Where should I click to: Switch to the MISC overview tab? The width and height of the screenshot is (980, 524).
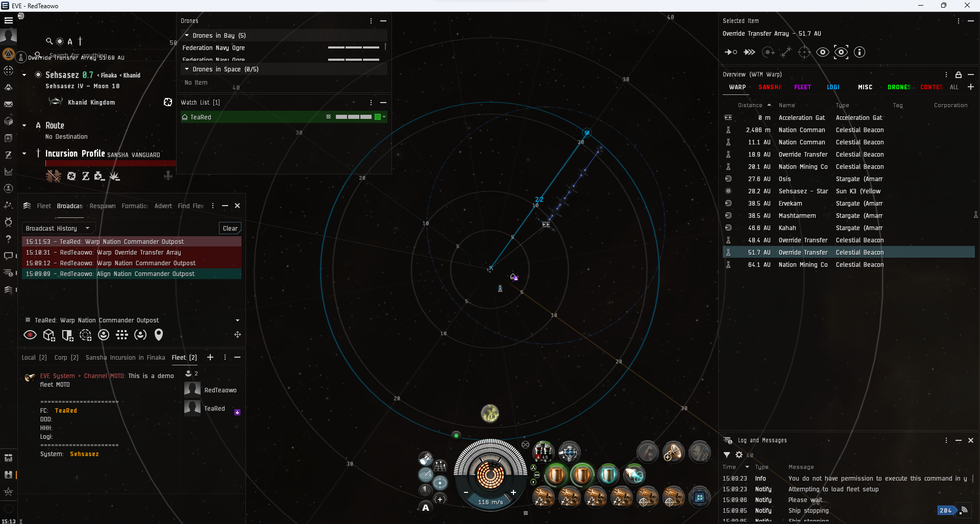point(865,87)
